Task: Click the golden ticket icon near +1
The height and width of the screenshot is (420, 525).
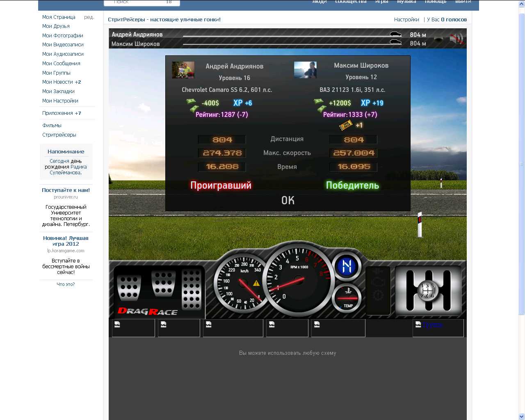Action: click(346, 125)
